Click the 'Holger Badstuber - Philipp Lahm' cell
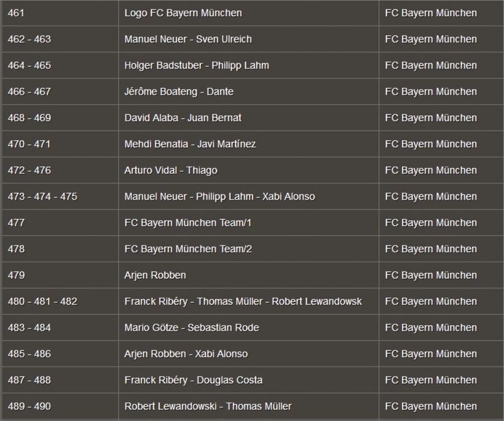This screenshot has width=504, height=421. click(197, 66)
